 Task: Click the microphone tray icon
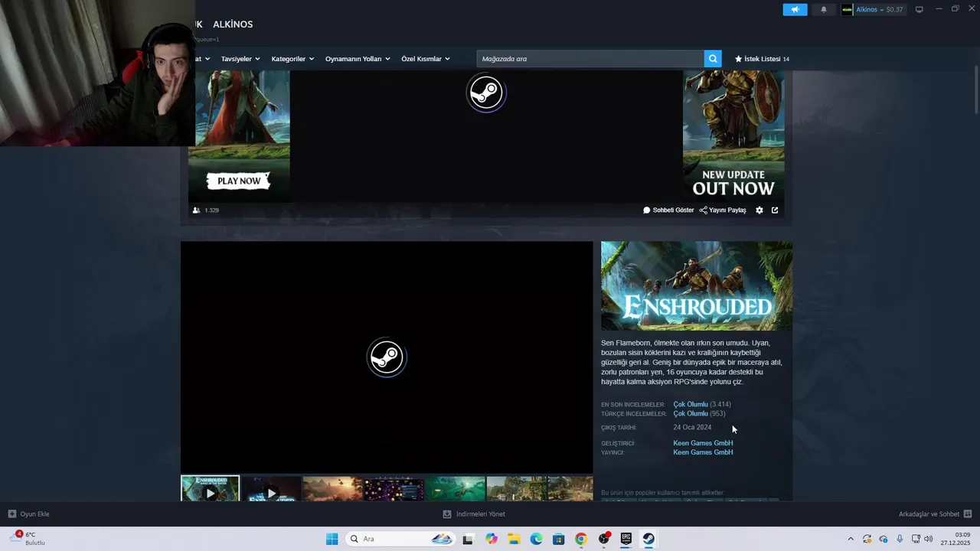click(x=900, y=539)
